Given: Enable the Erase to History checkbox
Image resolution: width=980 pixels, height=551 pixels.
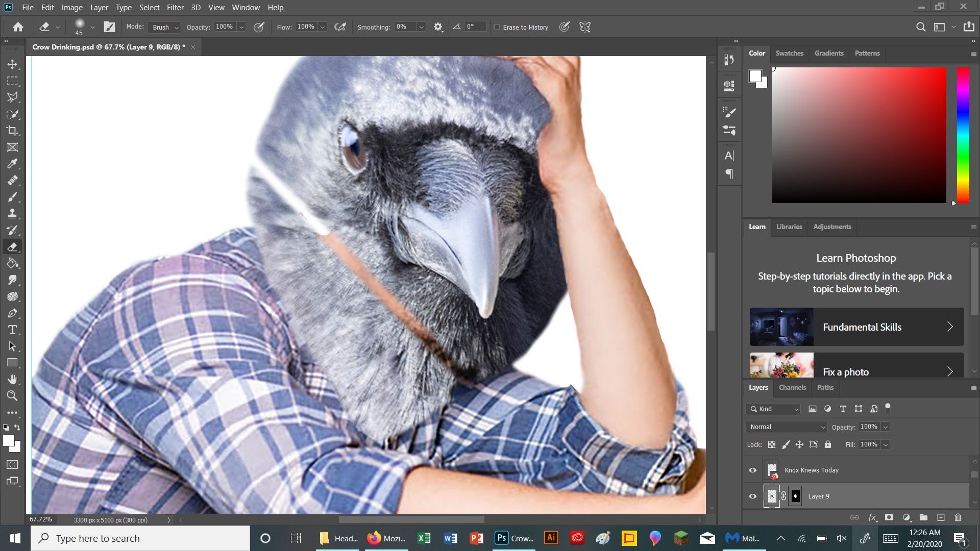Looking at the screenshot, I should [497, 27].
